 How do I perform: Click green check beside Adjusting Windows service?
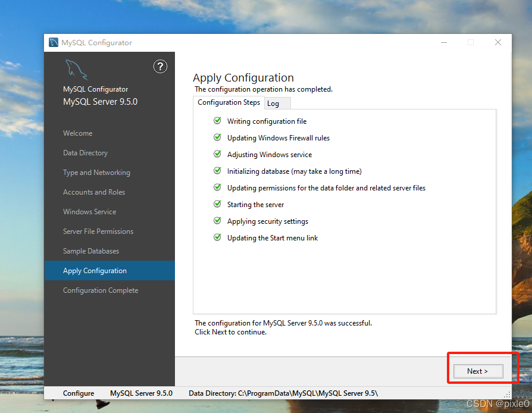pyautogui.click(x=217, y=154)
